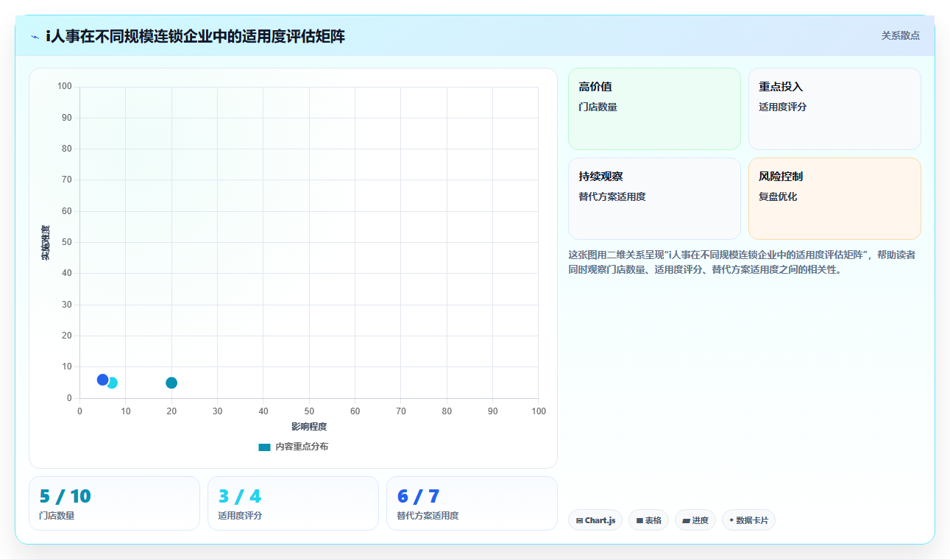Click the 3 / 4 适用度评分 stat card
Viewport: 950px width, 560px height.
pos(293,503)
